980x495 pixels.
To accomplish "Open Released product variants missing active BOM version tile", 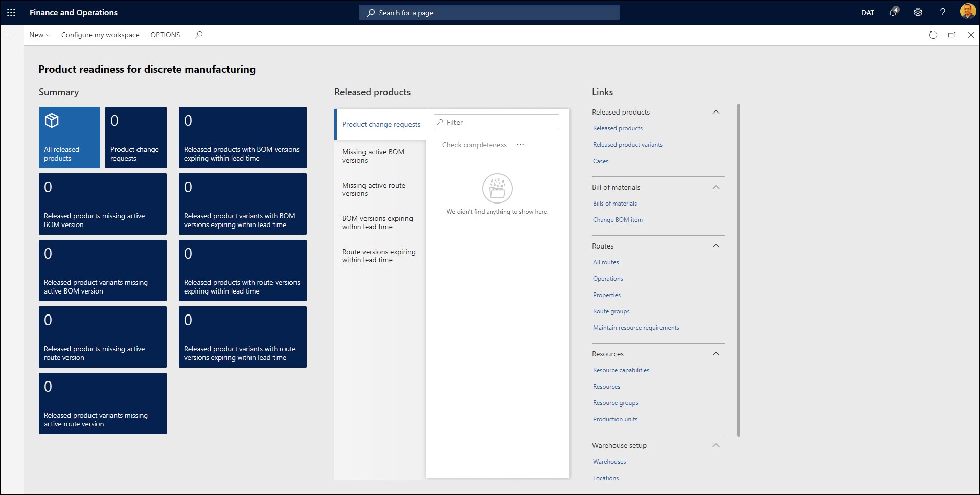I will click(103, 271).
